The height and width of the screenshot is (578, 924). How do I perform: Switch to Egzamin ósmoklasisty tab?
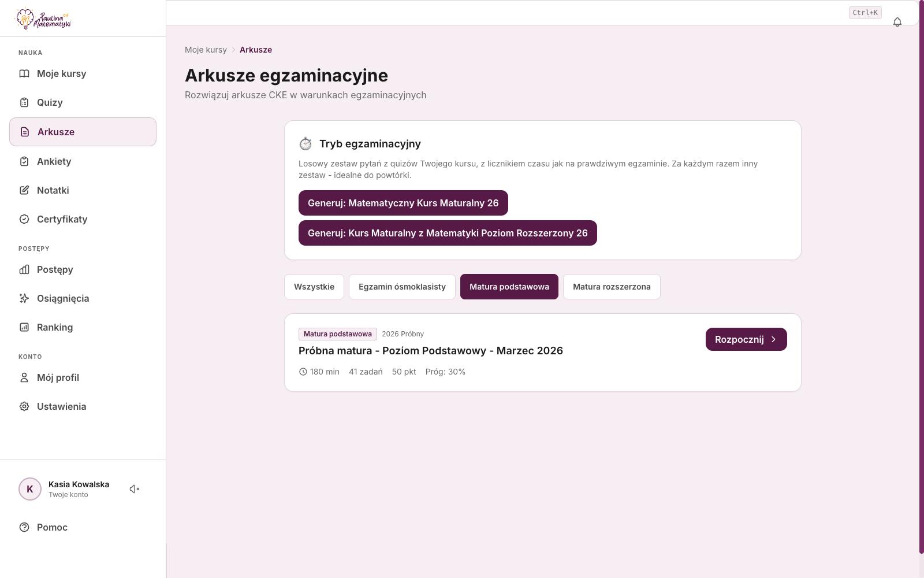[402, 287]
